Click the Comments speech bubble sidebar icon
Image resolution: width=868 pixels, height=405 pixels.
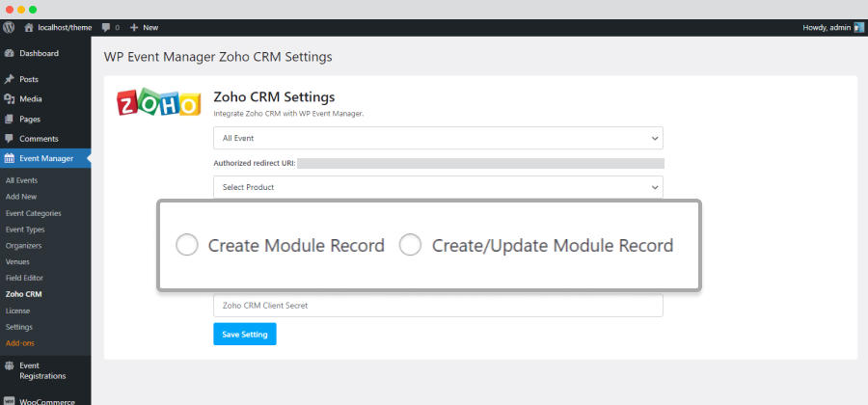click(9, 139)
